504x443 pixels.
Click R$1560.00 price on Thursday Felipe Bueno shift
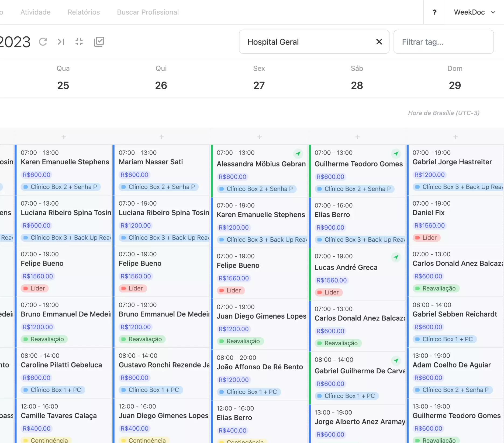coord(136,276)
